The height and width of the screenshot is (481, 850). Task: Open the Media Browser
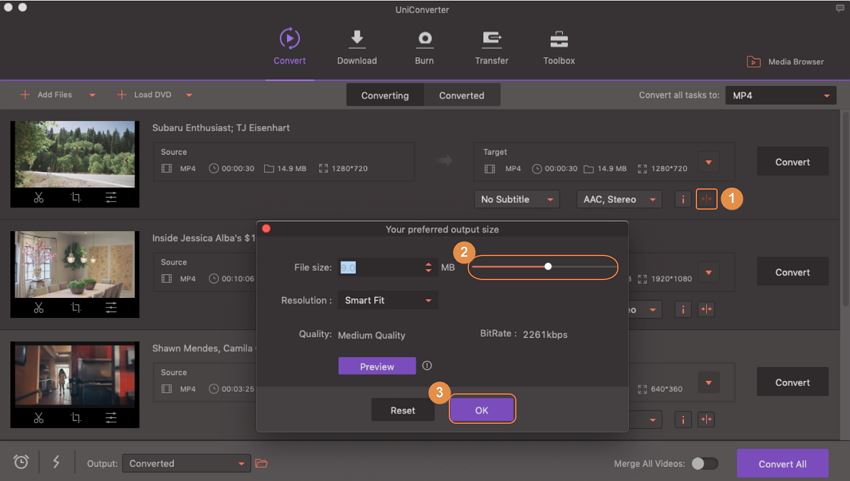tap(785, 62)
